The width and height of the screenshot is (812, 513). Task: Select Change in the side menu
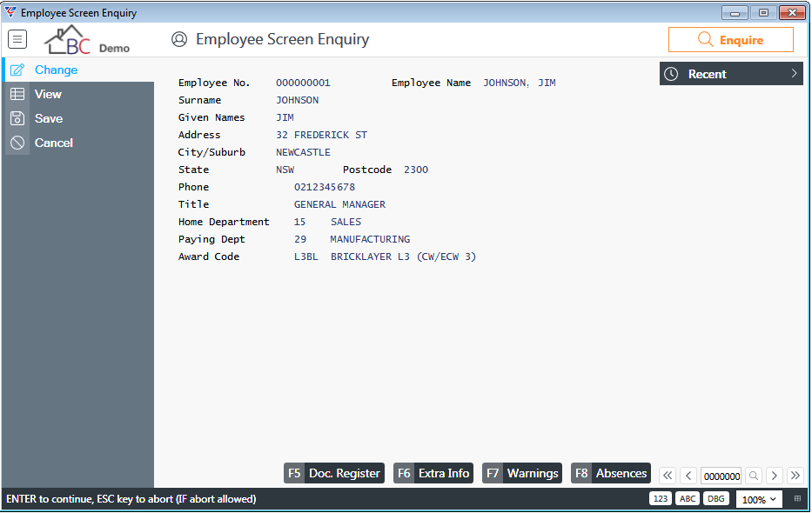point(78,70)
